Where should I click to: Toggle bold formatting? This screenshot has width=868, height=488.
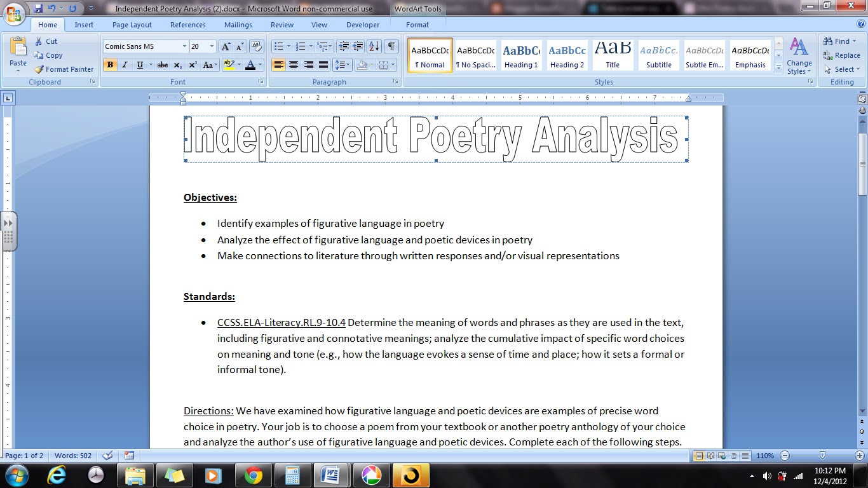click(110, 64)
